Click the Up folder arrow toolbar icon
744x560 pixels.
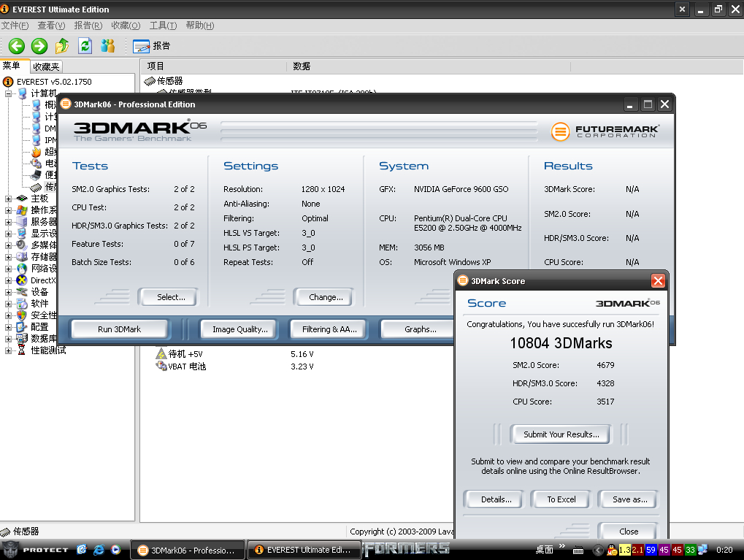pyautogui.click(x=61, y=46)
